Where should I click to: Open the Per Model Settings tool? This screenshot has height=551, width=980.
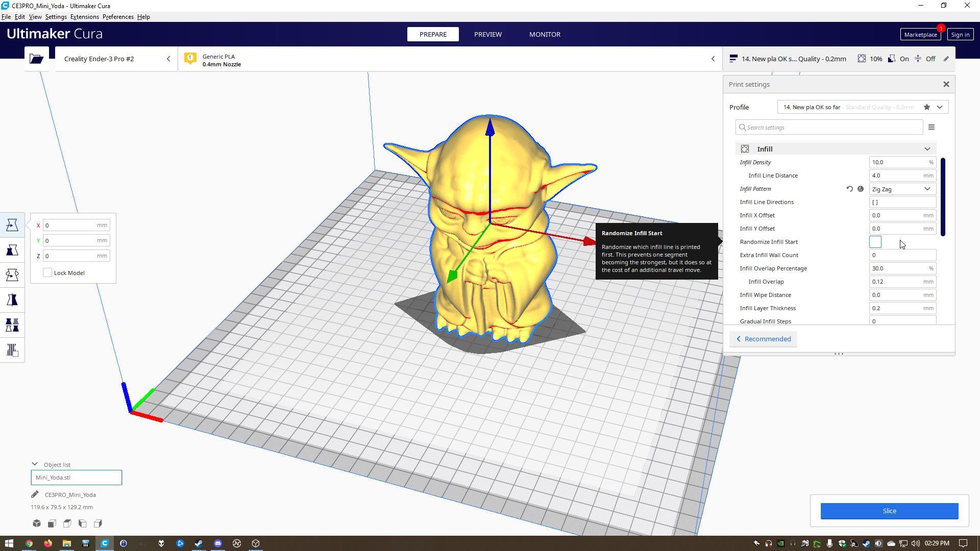pos(12,325)
